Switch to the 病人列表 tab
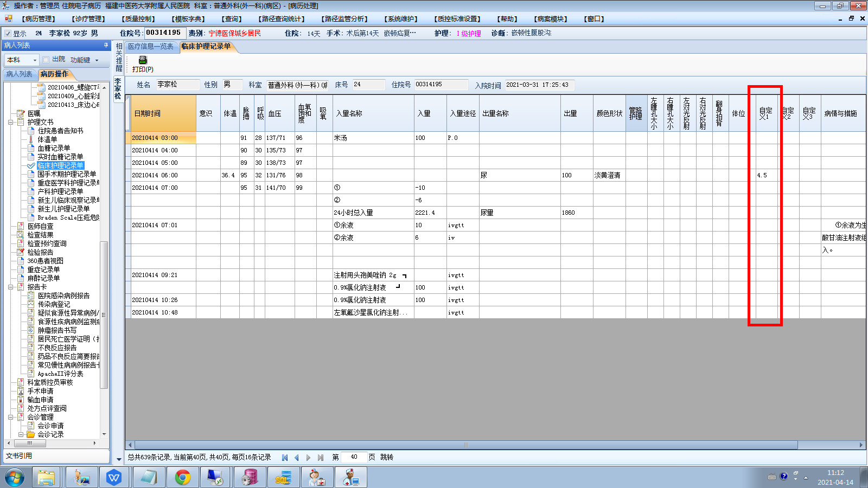 pyautogui.click(x=20, y=74)
